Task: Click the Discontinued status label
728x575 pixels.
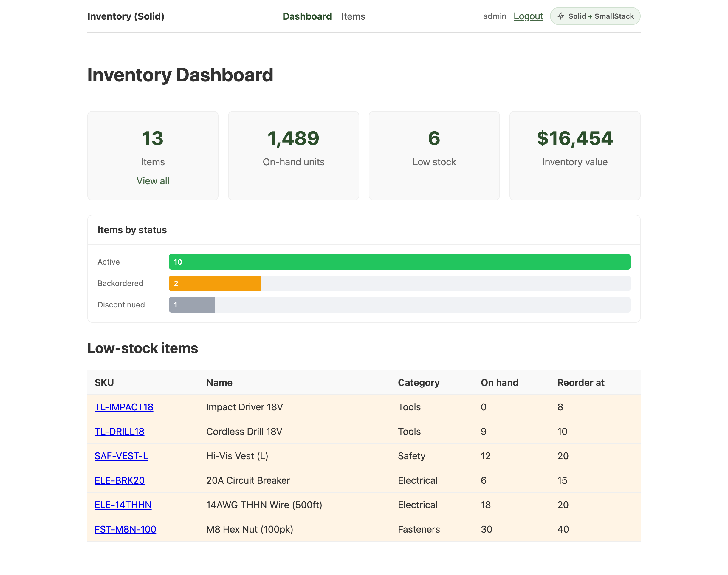Action: tap(121, 305)
